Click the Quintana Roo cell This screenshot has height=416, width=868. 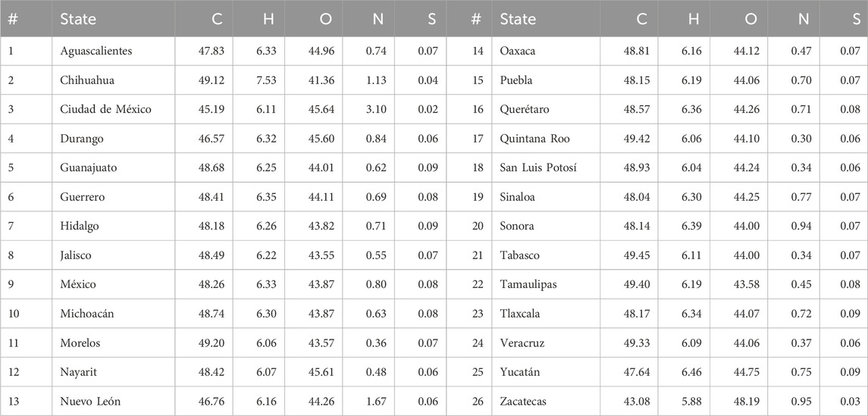tap(534, 139)
